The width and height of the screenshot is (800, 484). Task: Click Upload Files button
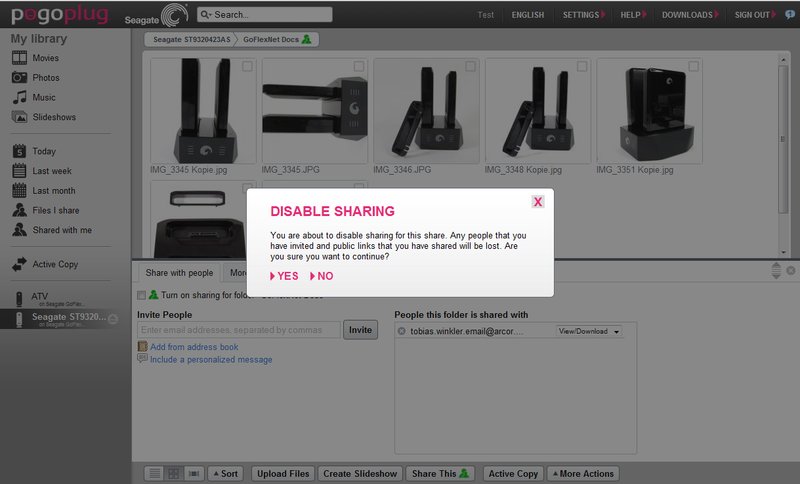283,474
